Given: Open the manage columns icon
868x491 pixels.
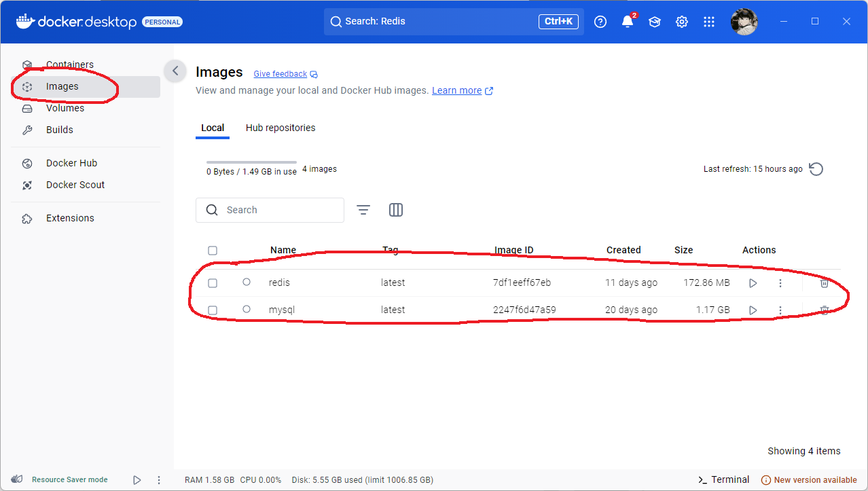Looking at the screenshot, I should point(396,210).
